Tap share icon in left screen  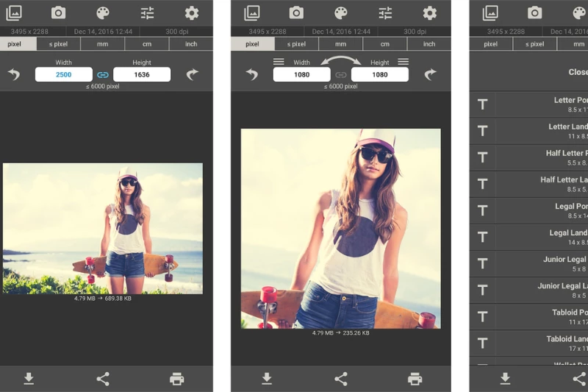103,379
